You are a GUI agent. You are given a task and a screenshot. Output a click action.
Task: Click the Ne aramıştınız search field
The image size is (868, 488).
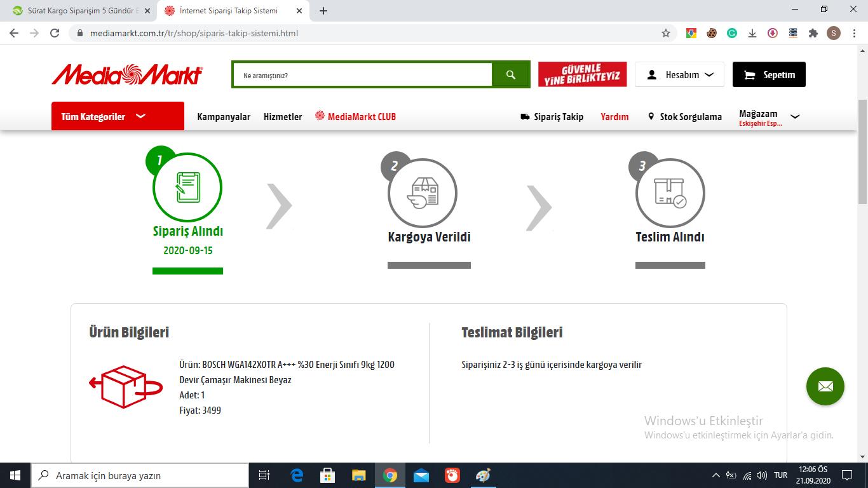click(x=363, y=75)
